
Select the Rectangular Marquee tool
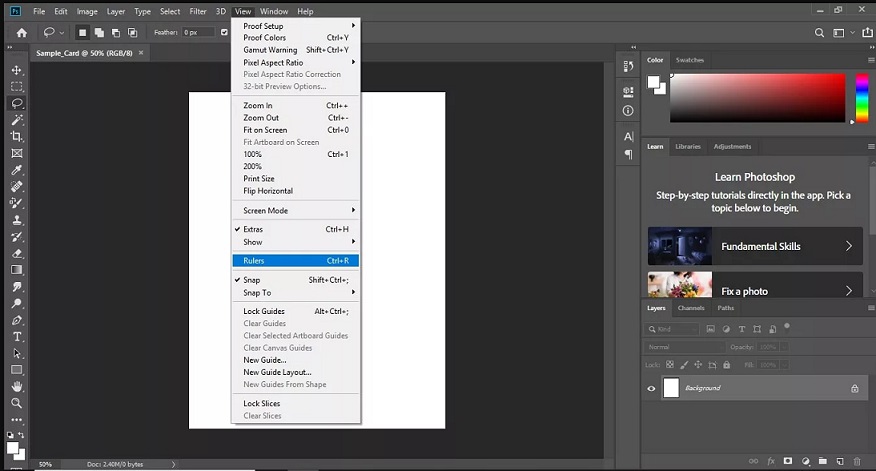coord(17,87)
